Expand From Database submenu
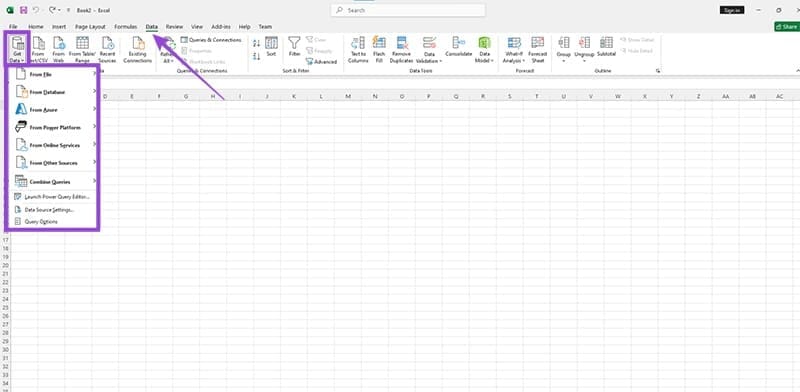The height and width of the screenshot is (392, 800). (x=56, y=92)
